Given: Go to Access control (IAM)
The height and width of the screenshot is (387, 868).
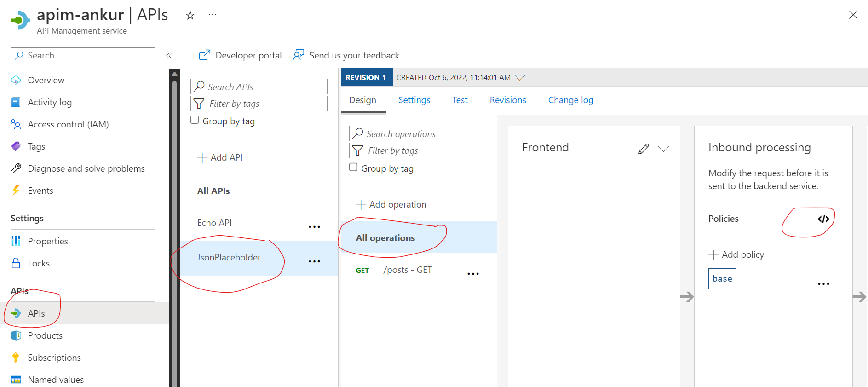Looking at the screenshot, I should click(x=68, y=124).
